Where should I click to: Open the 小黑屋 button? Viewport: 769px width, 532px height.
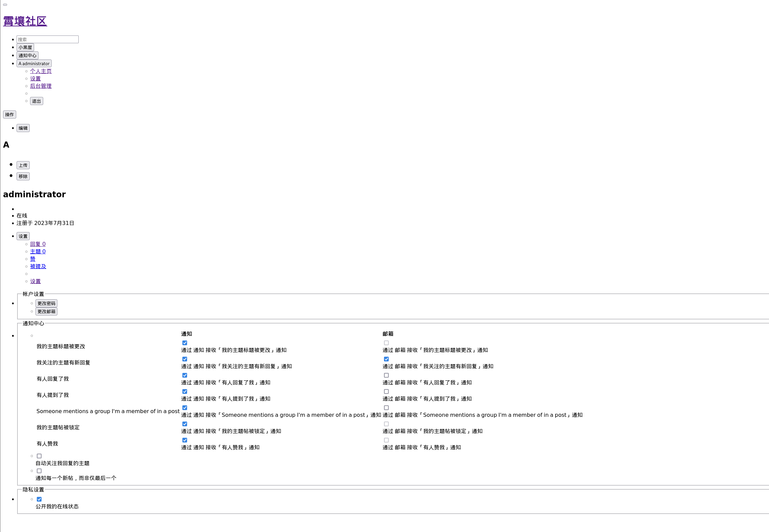tap(25, 48)
